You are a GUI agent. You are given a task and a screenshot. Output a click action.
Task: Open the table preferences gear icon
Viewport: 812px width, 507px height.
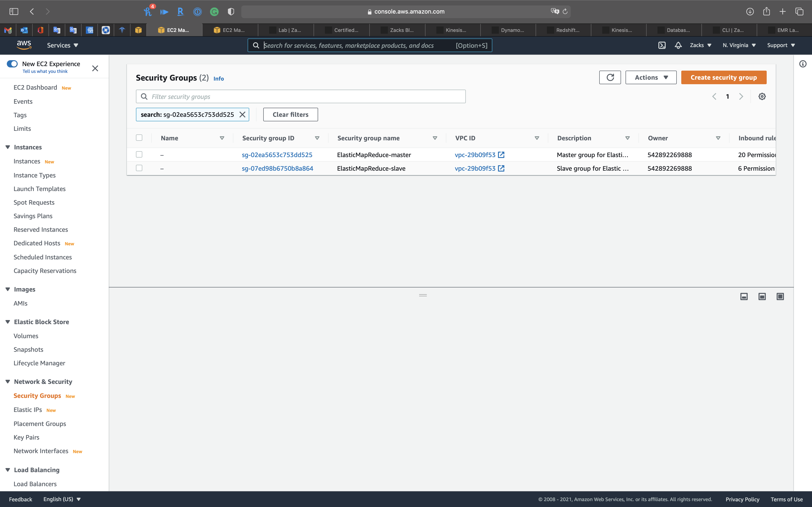click(762, 97)
